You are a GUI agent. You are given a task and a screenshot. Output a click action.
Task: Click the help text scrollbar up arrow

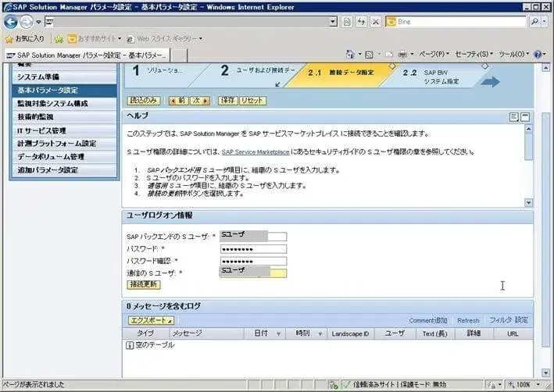(528, 130)
